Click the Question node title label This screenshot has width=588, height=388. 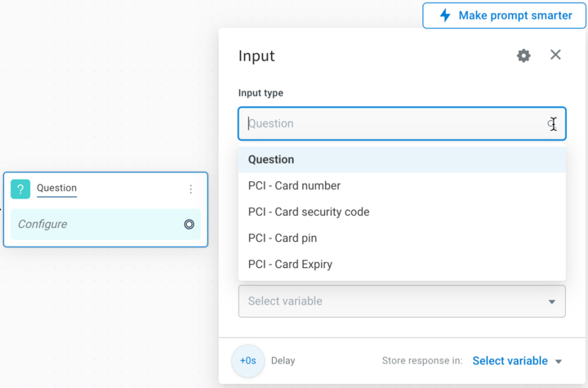(x=56, y=188)
